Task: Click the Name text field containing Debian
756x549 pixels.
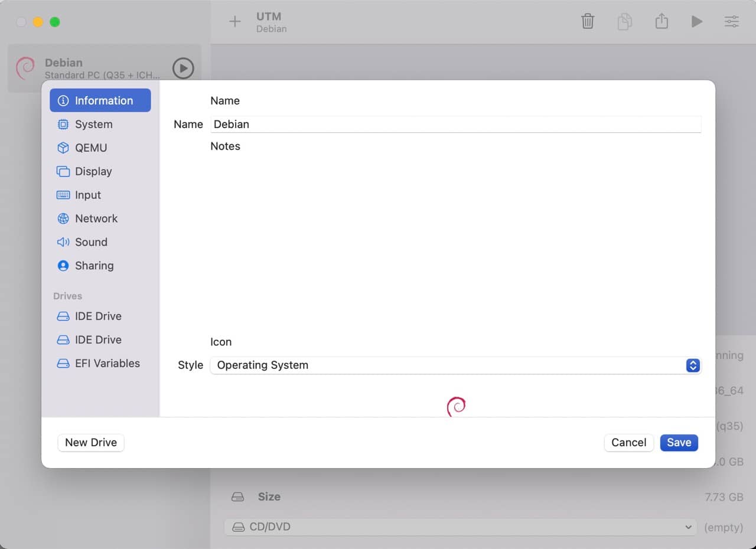Action: pos(456,124)
